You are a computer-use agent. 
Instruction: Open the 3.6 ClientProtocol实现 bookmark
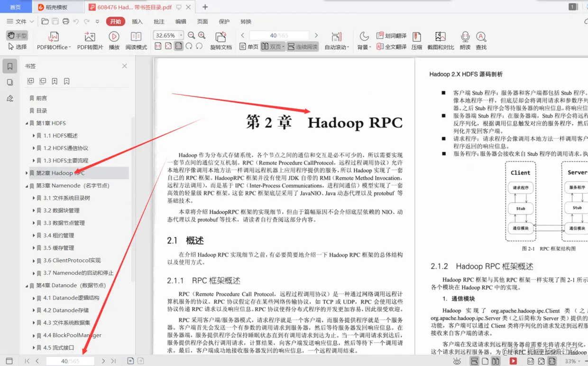tap(72, 261)
